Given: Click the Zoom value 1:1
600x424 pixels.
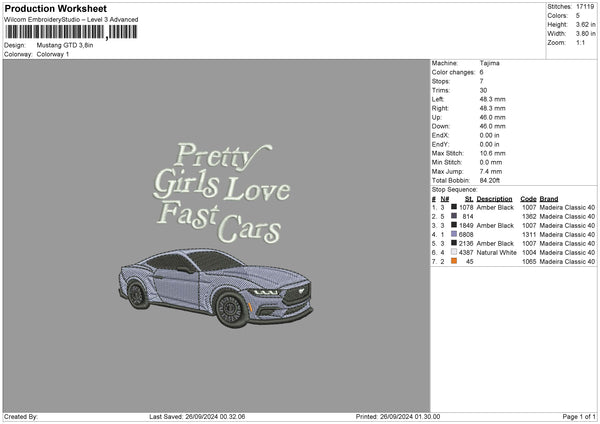Looking at the screenshot, I should tap(580, 42).
